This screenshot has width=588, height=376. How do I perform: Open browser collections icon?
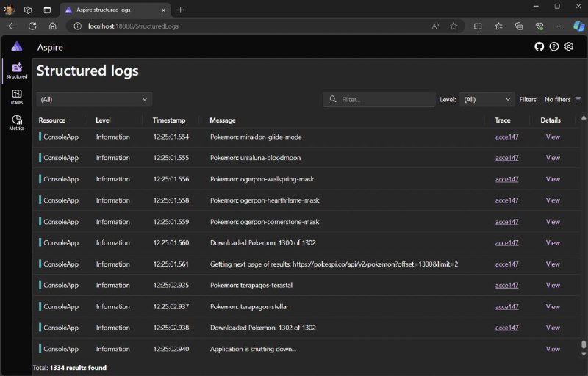tap(519, 26)
